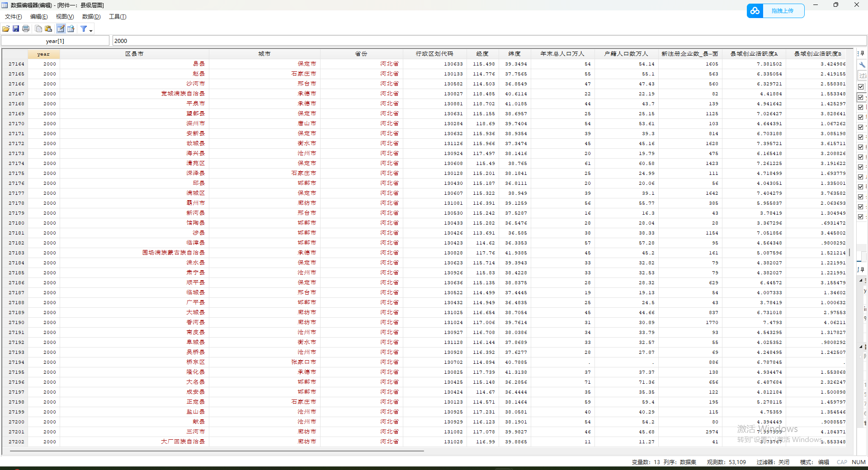The image size is (868, 470).
Task: Click the 观测数: 53,109 status entry
Action: click(726, 462)
